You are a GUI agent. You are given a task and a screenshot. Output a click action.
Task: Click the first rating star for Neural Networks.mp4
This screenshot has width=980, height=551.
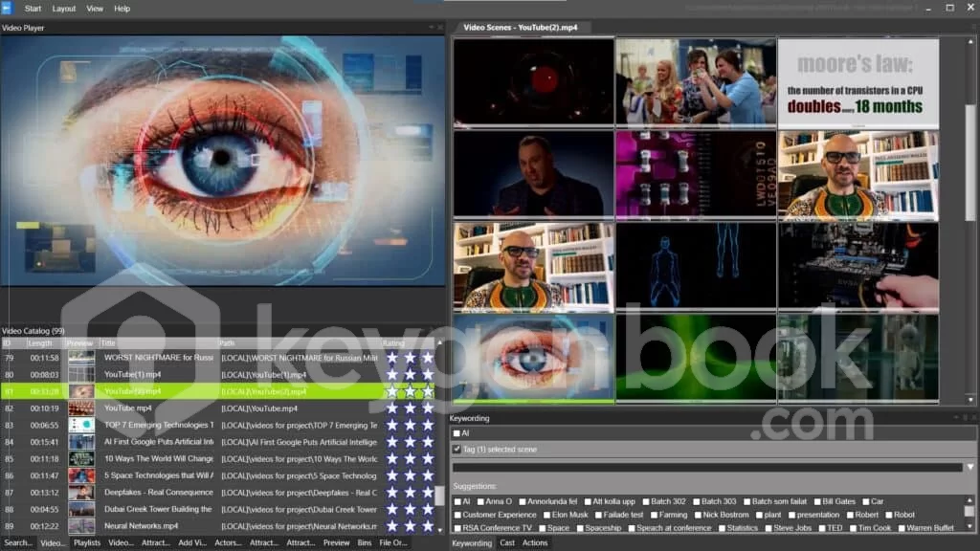click(x=390, y=526)
